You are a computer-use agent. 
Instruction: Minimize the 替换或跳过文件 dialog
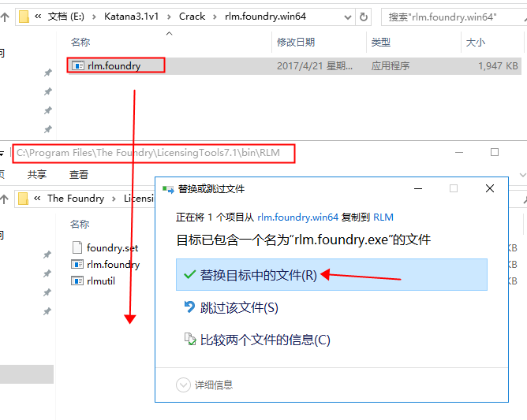pyautogui.click(x=418, y=188)
